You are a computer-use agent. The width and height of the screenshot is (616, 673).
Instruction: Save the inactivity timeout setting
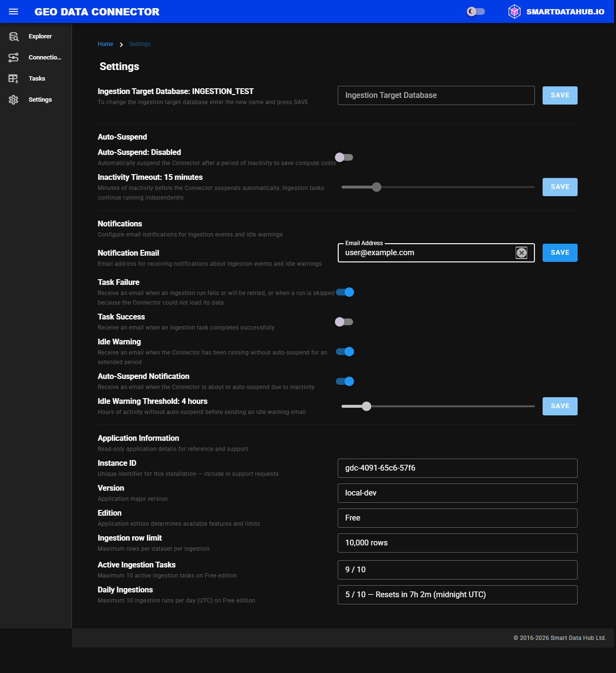[x=560, y=187]
